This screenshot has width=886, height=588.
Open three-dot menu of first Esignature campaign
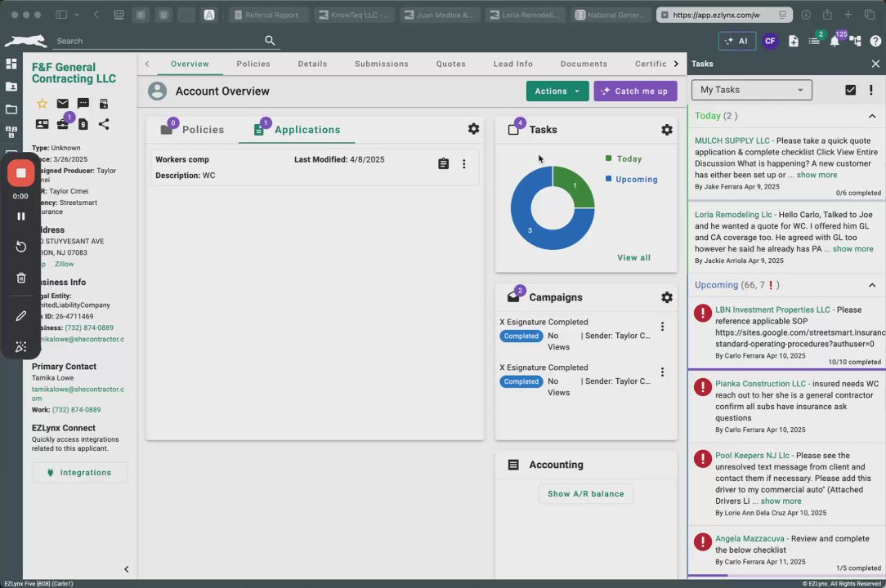coord(662,327)
